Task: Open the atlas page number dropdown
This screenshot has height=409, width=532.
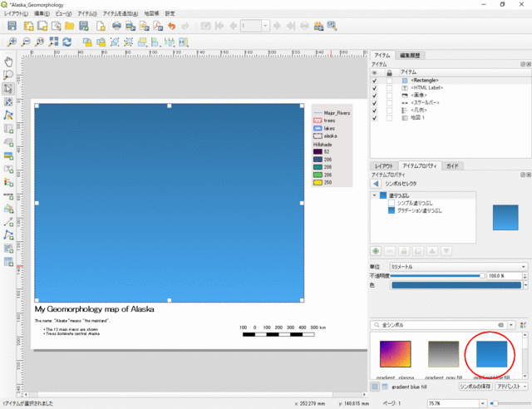Action: point(265,26)
